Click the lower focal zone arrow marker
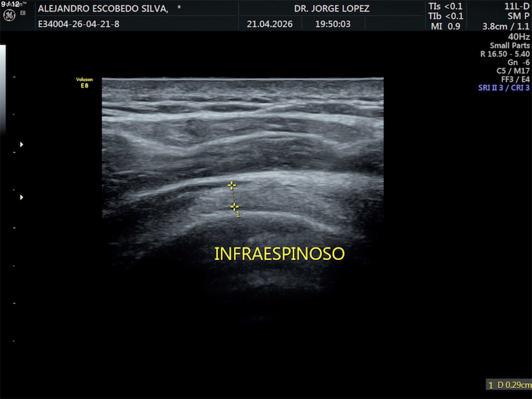532x399 pixels. 21,197
